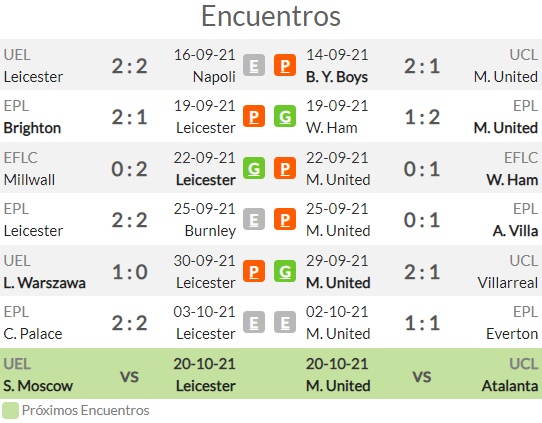Click the Encuentros heading
The height and width of the screenshot is (423, 542).
coord(271,16)
